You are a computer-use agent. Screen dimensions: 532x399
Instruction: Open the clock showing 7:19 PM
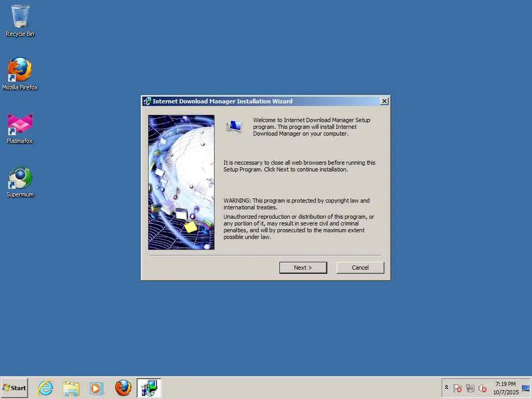(506, 388)
